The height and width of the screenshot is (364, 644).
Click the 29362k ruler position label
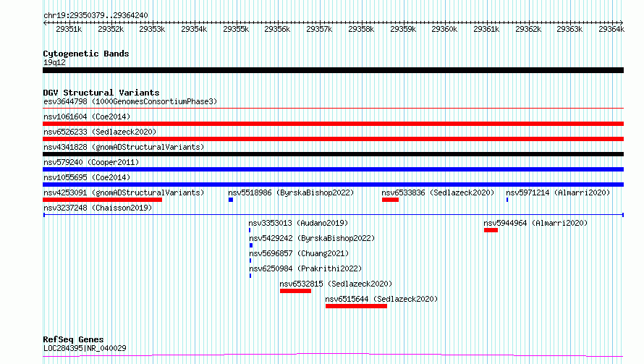[528, 29]
